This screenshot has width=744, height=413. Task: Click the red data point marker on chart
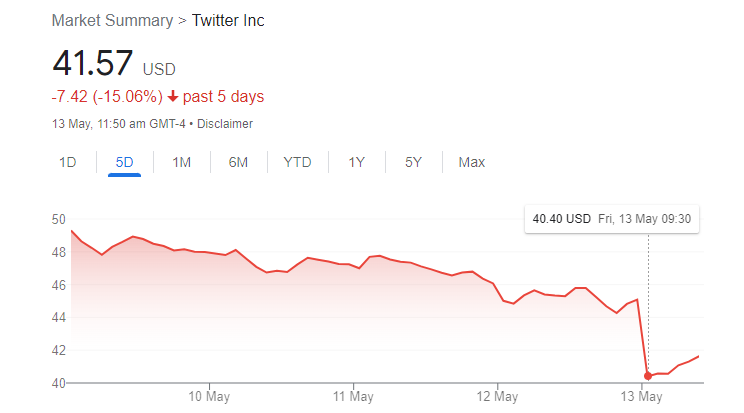pyautogui.click(x=648, y=376)
